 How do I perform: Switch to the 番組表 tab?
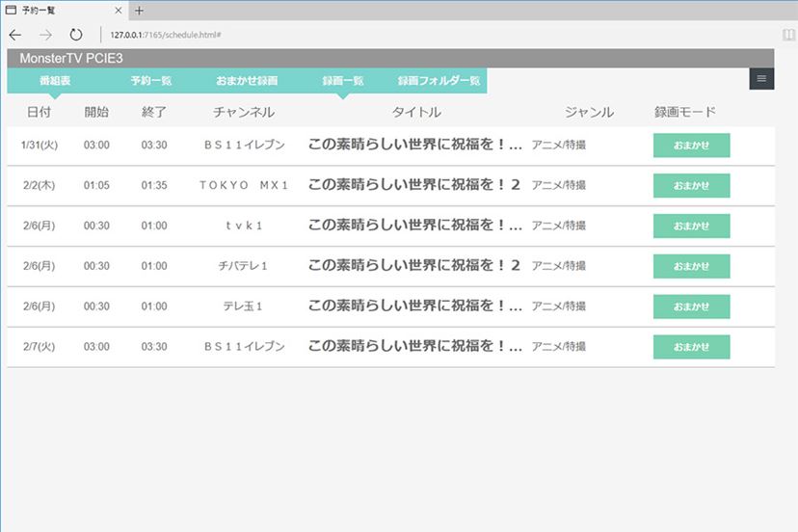click(x=55, y=80)
